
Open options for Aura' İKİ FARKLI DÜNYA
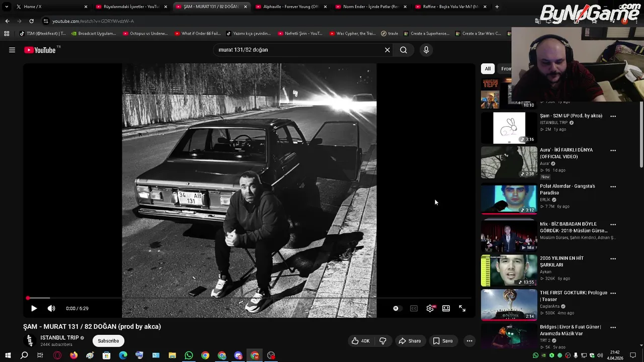click(613, 150)
